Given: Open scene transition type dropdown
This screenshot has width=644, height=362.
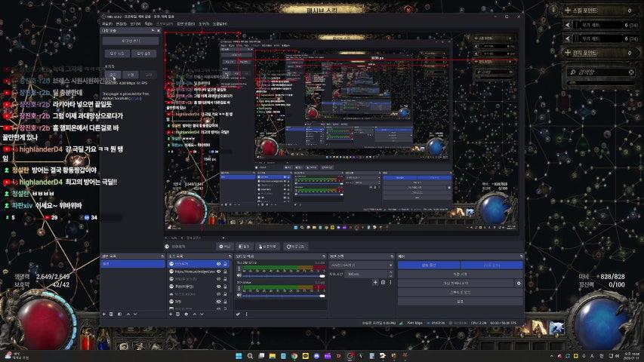Looking at the screenshot, I should click(x=362, y=265).
